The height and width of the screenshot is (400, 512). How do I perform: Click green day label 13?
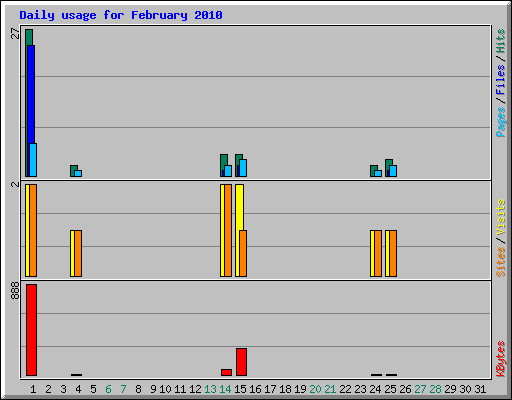point(210,389)
